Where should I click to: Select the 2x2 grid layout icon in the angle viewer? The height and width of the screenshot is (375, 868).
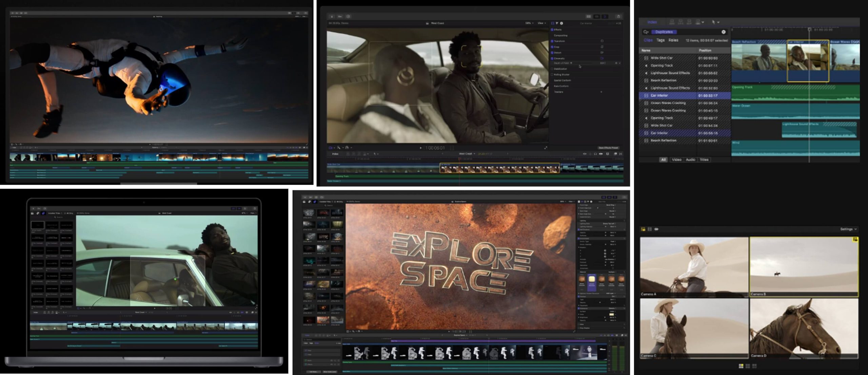pyautogui.click(x=741, y=366)
